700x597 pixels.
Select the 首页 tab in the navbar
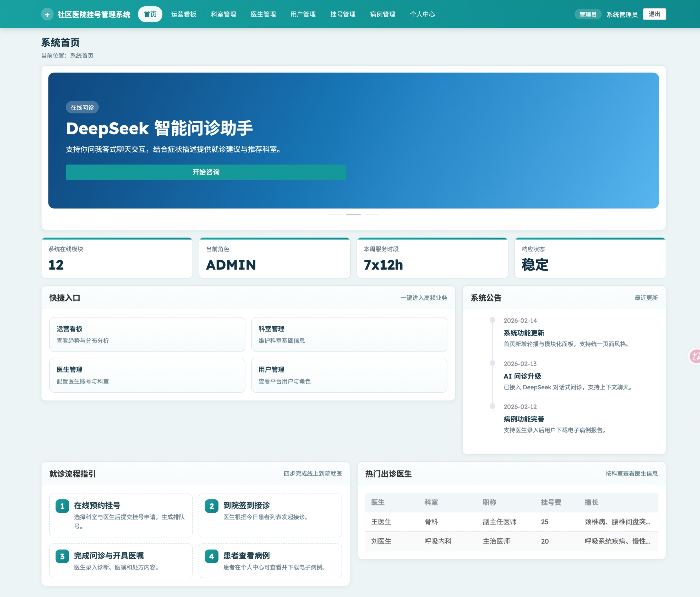[150, 14]
